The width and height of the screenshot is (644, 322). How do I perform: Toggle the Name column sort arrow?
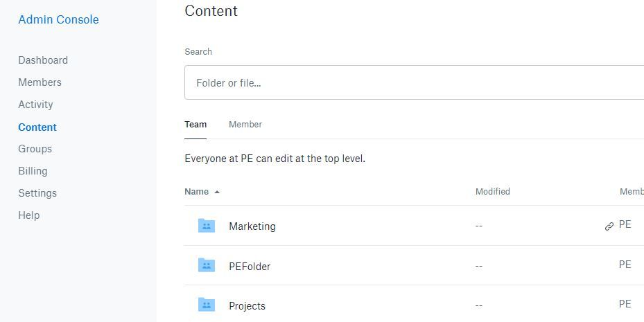(x=217, y=192)
